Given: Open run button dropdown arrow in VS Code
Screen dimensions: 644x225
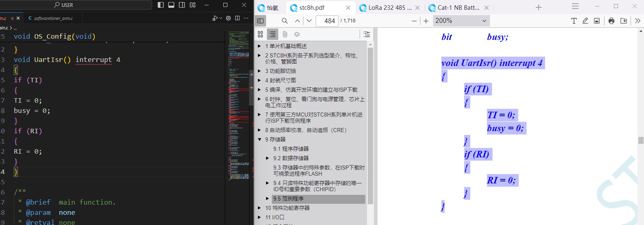Looking at the screenshot, I should point(221,18).
